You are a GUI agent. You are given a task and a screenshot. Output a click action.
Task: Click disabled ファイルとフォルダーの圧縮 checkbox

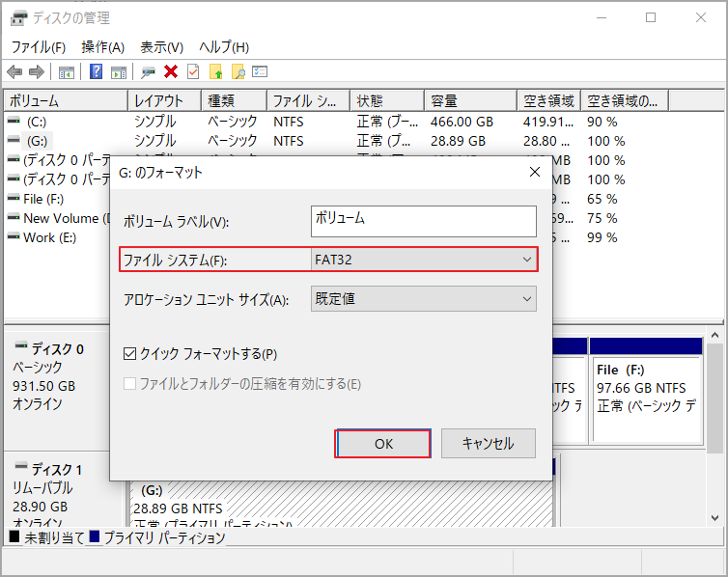coord(129,384)
